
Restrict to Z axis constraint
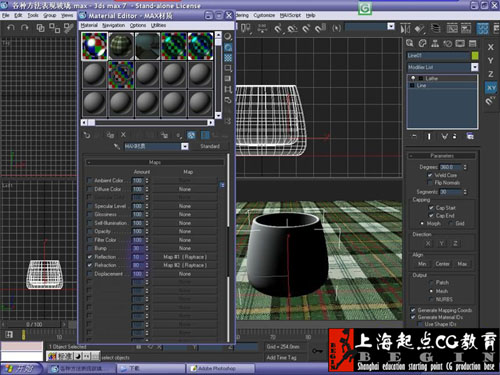tap(491, 74)
